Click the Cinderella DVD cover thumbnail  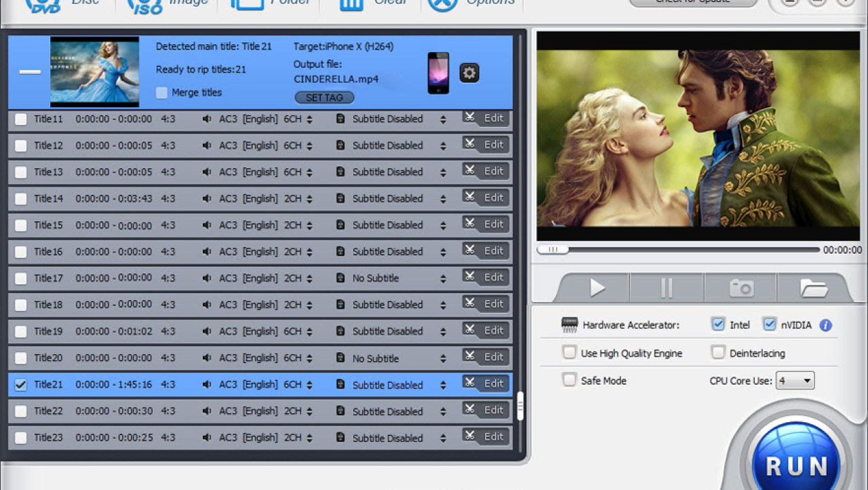tap(95, 71)
